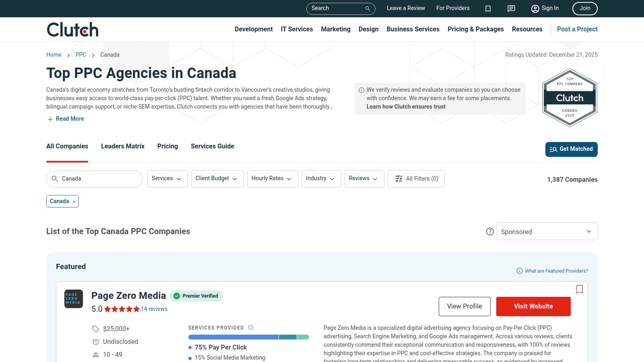This screenshot has width=644, height=362.
Task: Click the bookmark icon in the top bar
Action: (x=488, y=8)
